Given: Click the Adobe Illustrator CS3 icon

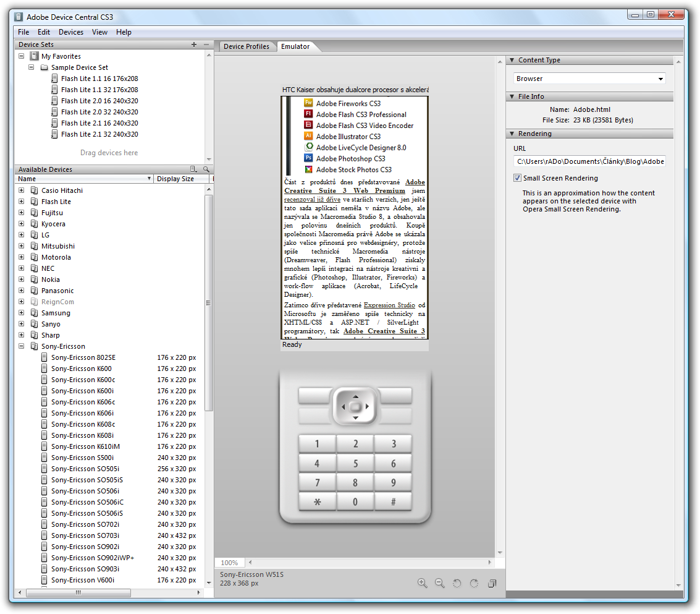Looking at the screenshot, I should click(308, 136).
